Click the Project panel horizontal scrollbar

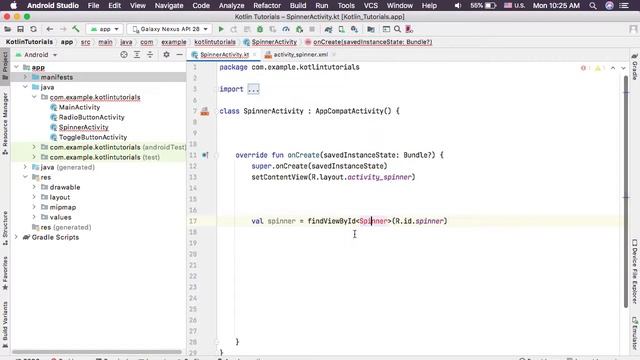coord(97,351)
